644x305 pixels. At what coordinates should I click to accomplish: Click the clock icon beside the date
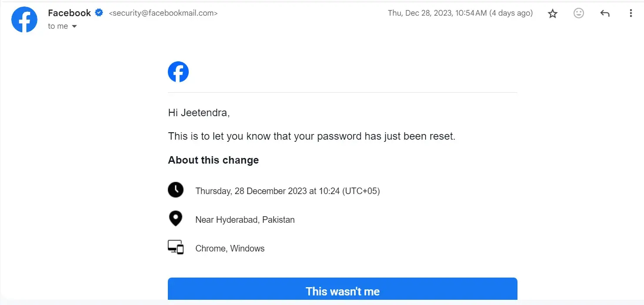176,190
